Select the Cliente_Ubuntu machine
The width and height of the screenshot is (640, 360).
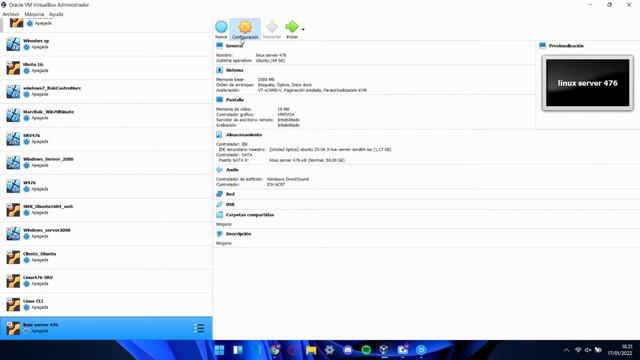pos(106,257)
